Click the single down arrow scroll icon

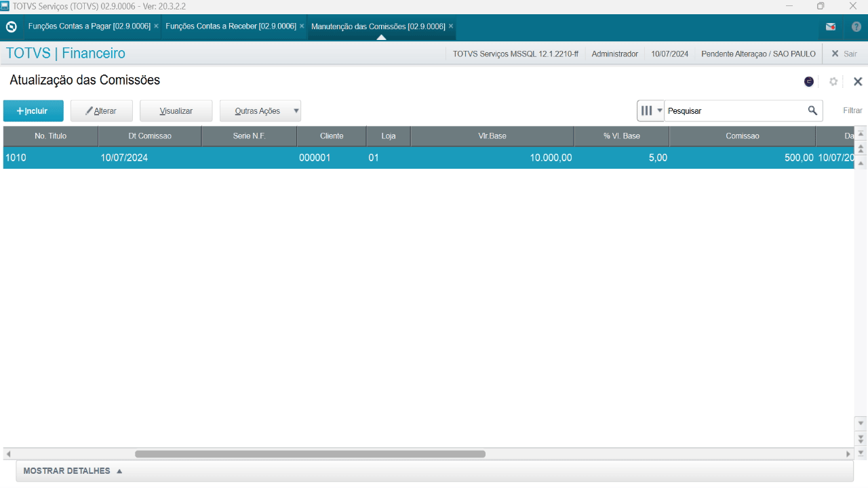tap(861, 422)
